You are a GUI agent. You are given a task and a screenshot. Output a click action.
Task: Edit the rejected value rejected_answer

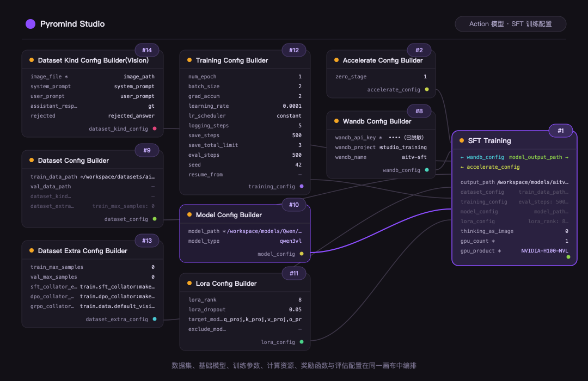tap(131, 116)
